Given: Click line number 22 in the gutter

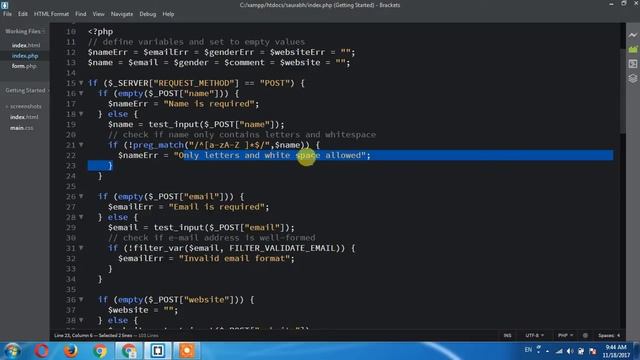Looking at the screenshot, I should pyautogui.click(x=71, y=155).
